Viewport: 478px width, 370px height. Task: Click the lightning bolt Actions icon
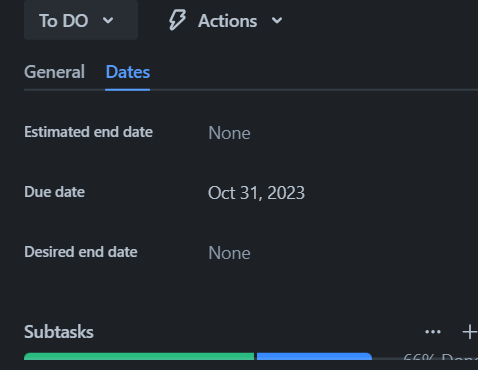pos(177,20)
